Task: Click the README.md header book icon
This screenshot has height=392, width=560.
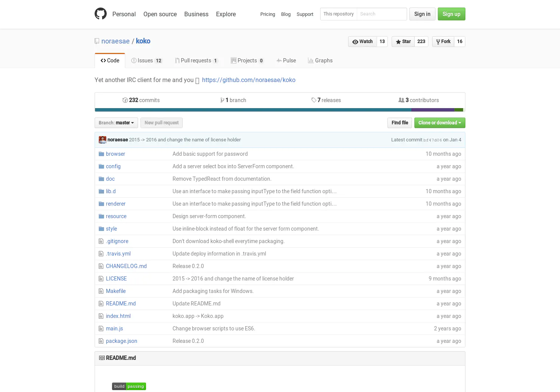Action: pyautogui.click(x=102, y=358)
